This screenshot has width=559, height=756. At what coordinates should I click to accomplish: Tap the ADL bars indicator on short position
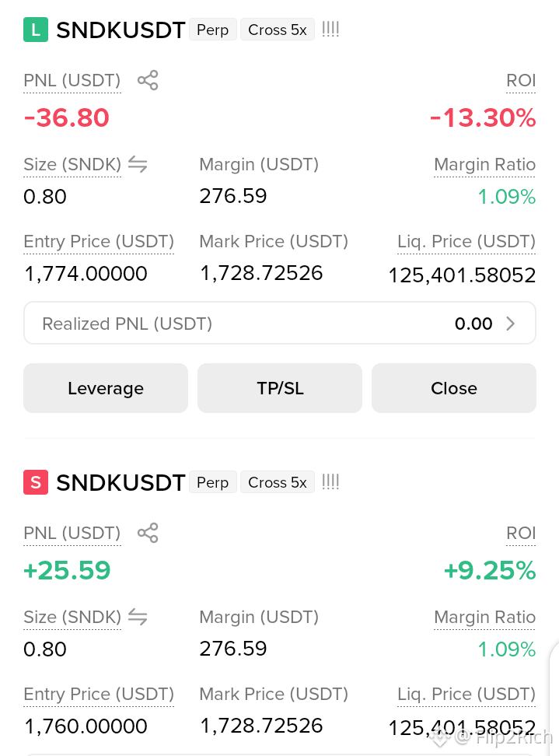(330, 482)
